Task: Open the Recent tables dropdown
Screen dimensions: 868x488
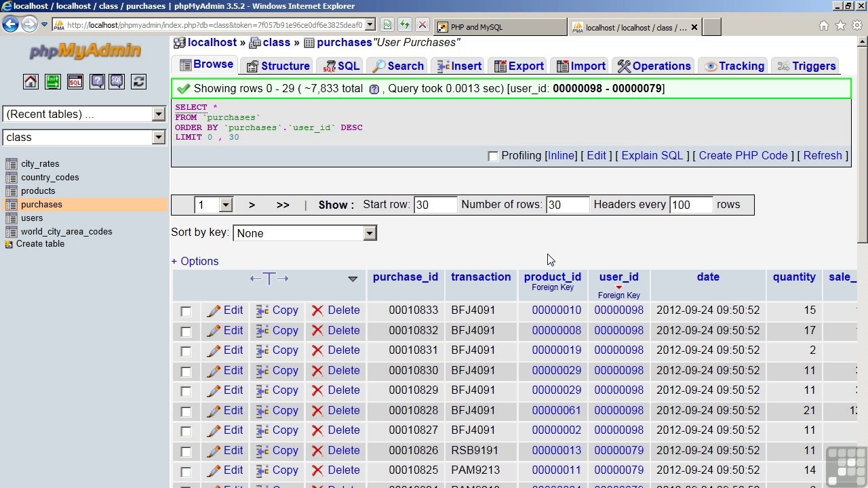Action: coord(84,114)
